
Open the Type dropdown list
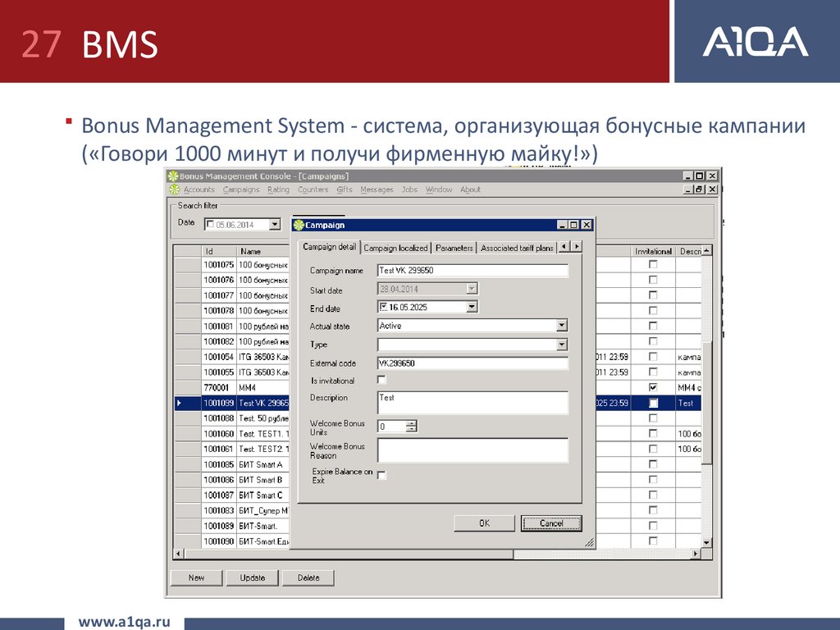562,345
